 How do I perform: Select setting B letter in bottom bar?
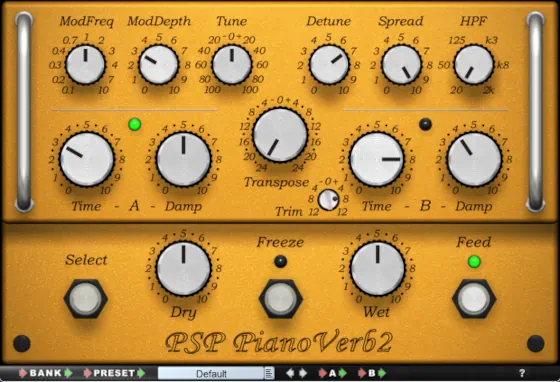[372, 373]
